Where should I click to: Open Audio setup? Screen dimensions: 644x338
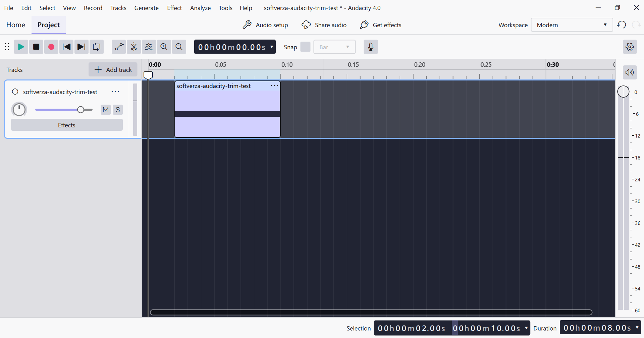click(265, 25)
